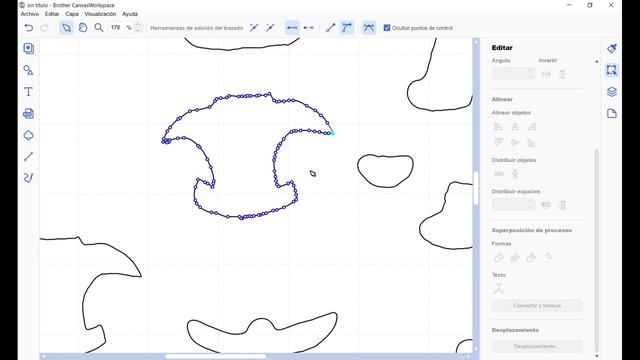Open the page settings panel icon

click(x=611, y=113)
